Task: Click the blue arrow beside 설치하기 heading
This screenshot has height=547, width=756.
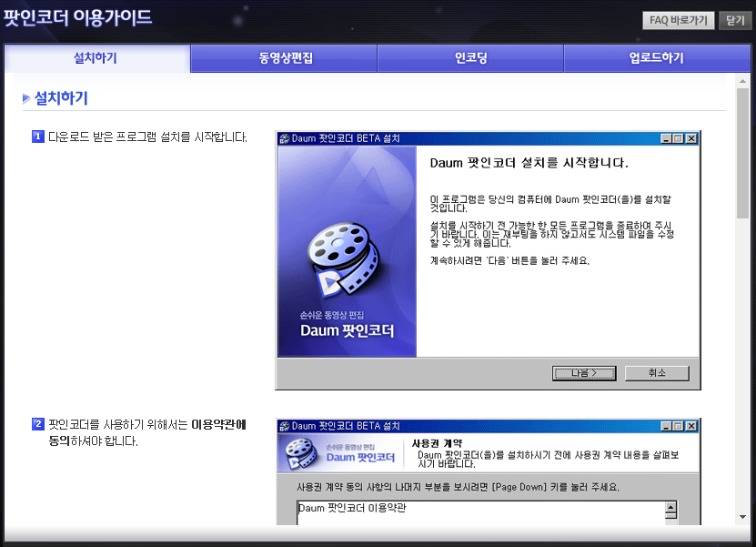Action: coord(26,99)
